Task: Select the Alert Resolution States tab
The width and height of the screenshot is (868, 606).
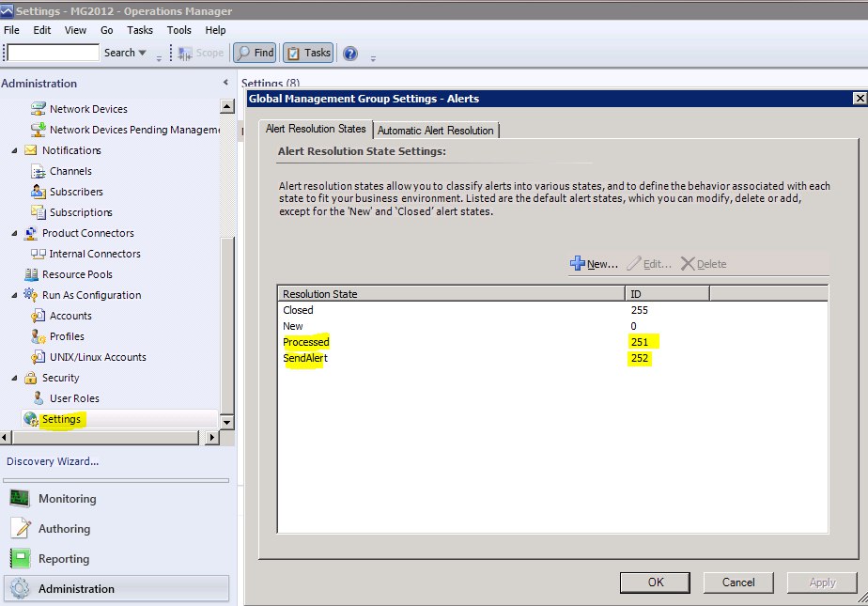Action: (316, 129)
